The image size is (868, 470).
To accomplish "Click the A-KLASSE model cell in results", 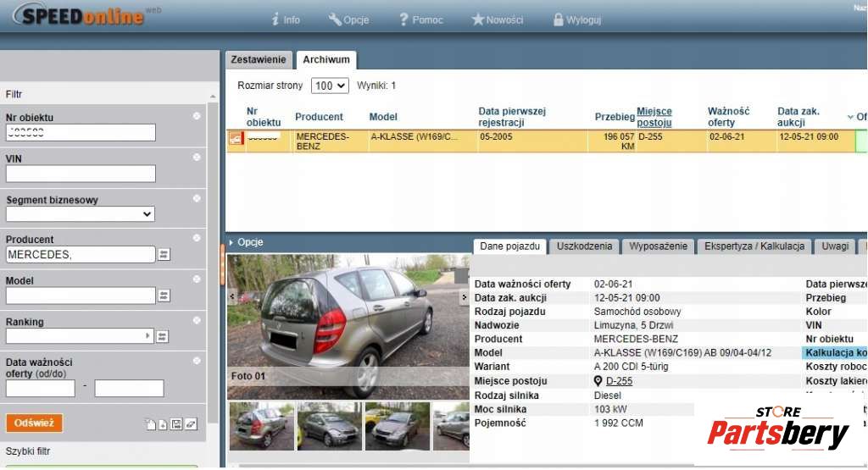I will 422,141.
